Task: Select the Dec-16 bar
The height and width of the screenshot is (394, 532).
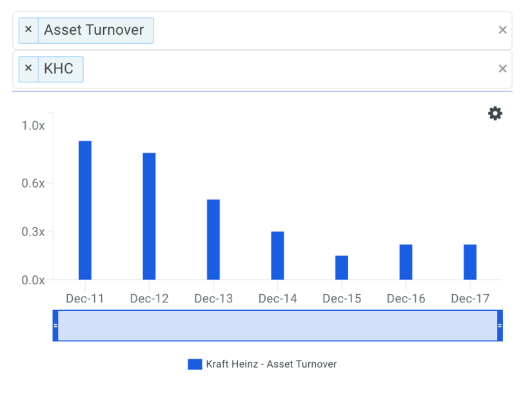Action: [406, 262]
